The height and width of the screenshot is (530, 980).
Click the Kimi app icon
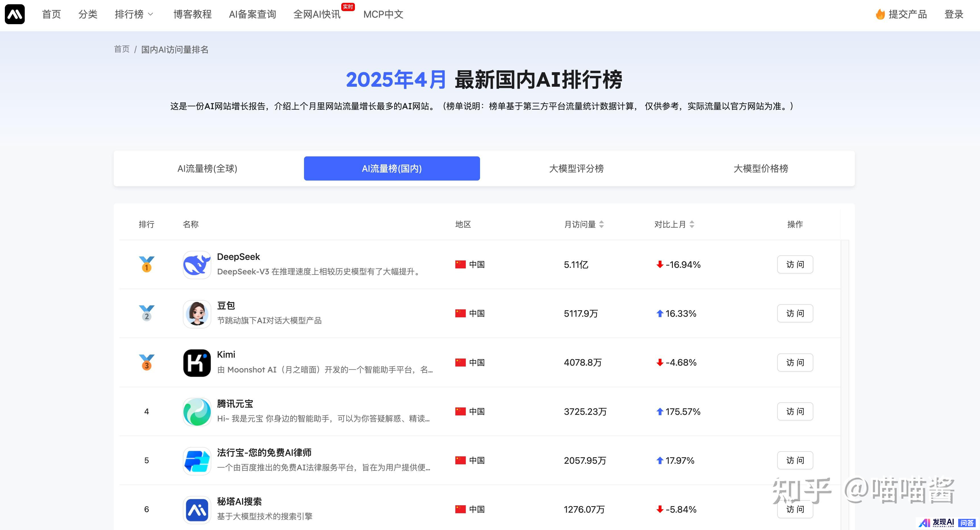(197, 363)
